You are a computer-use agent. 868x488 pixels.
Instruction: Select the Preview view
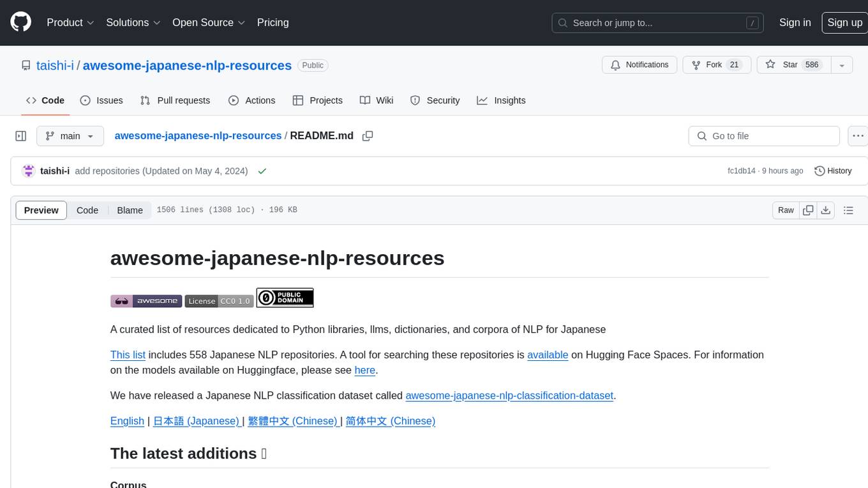(41, 210)
